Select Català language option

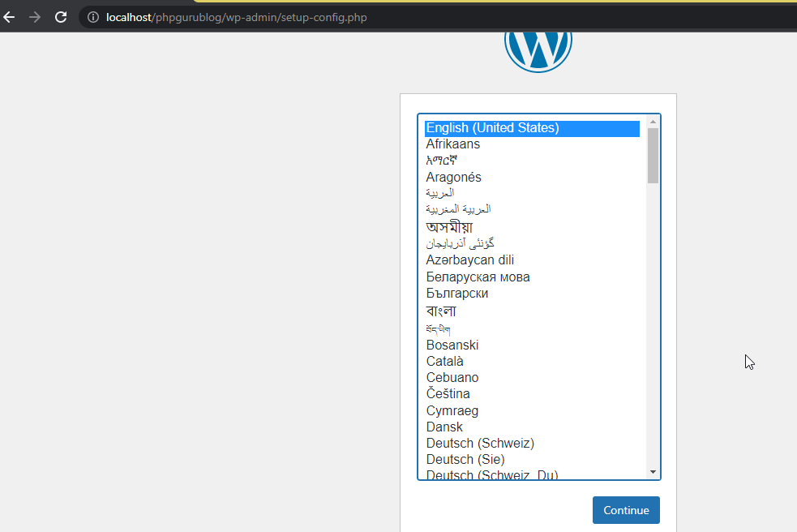click(x=445, y=362)
